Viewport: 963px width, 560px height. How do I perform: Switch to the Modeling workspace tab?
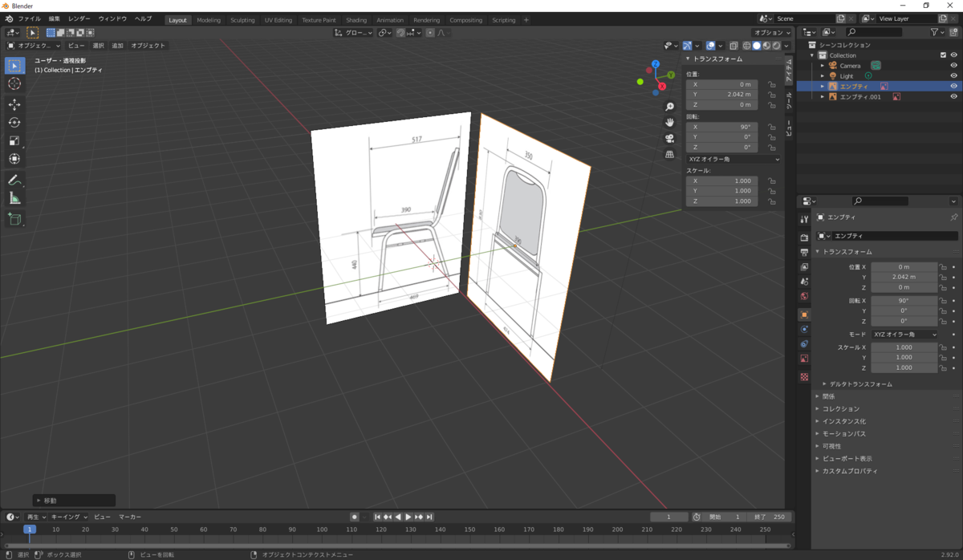[x=209, y=20]
